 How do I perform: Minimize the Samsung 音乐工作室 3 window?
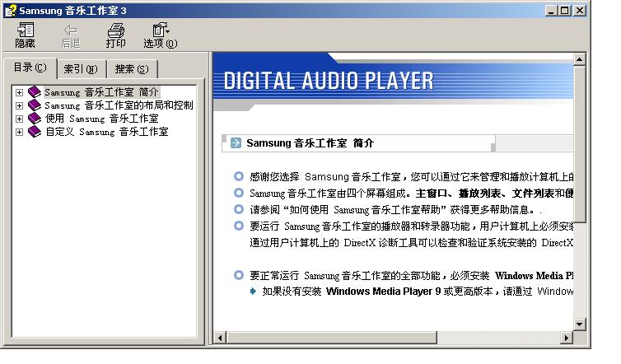pyautogui.click(x=551, y=11)
